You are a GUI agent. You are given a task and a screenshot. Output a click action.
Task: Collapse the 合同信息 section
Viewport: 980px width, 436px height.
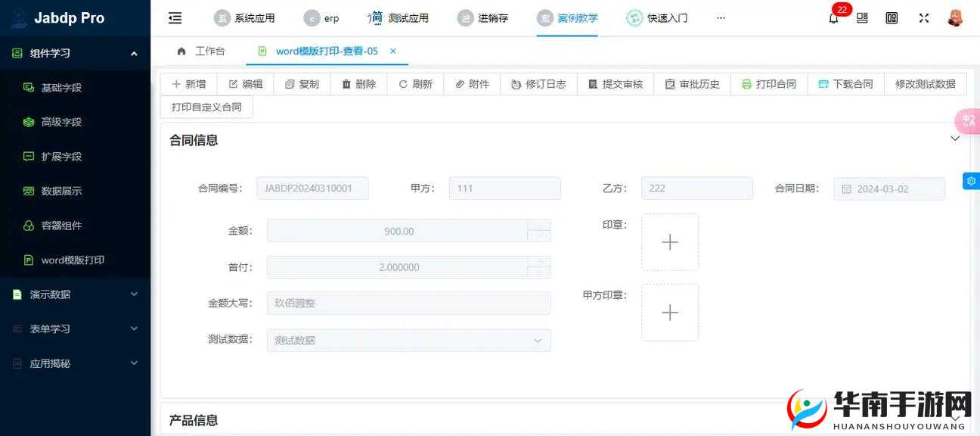coord(955,139)
